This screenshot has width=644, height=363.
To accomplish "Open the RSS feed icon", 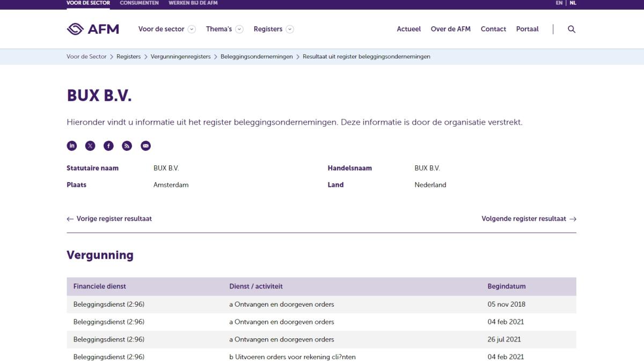I will click(x=127, y=146).
